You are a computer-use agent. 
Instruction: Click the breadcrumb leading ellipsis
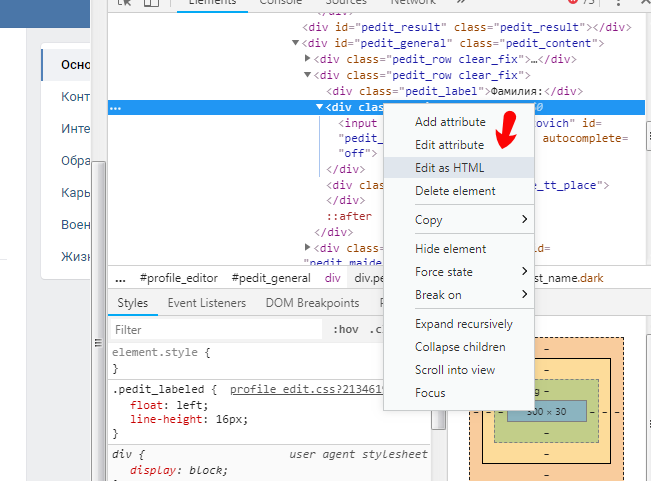pos(120,278)
